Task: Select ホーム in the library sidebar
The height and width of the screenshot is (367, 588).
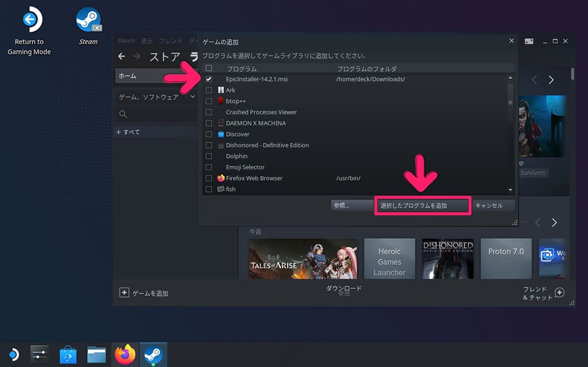Action: coord(156,76)
